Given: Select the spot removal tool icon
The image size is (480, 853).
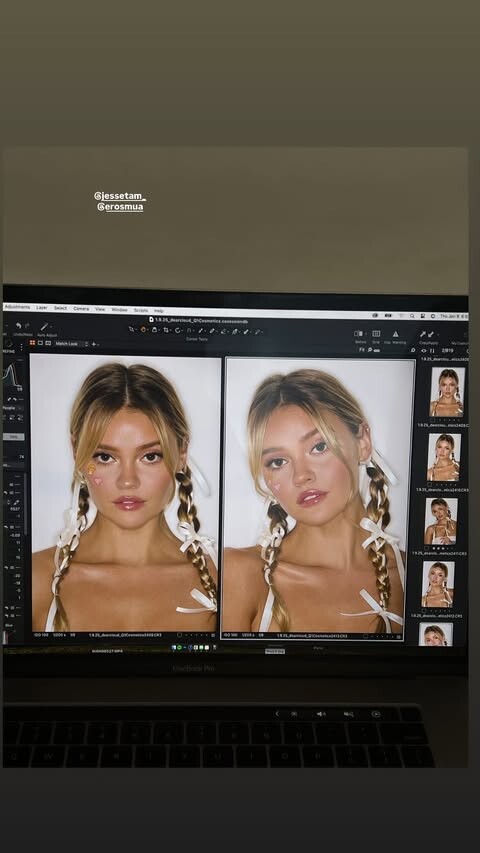Looking at the screenshot, I should (201, 330).
